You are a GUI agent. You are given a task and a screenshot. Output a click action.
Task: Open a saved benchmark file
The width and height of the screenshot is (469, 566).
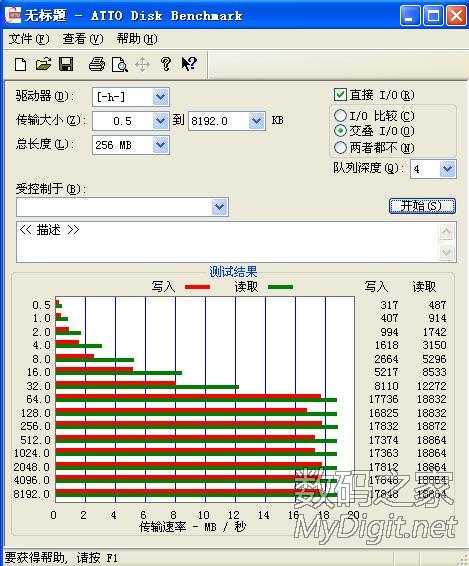pyautogui.click(x=43, y=64)
